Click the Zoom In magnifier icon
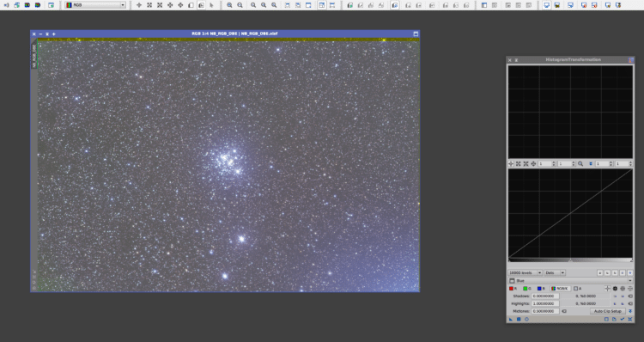This screenshot has height=342, width=644. coord(229,5)
